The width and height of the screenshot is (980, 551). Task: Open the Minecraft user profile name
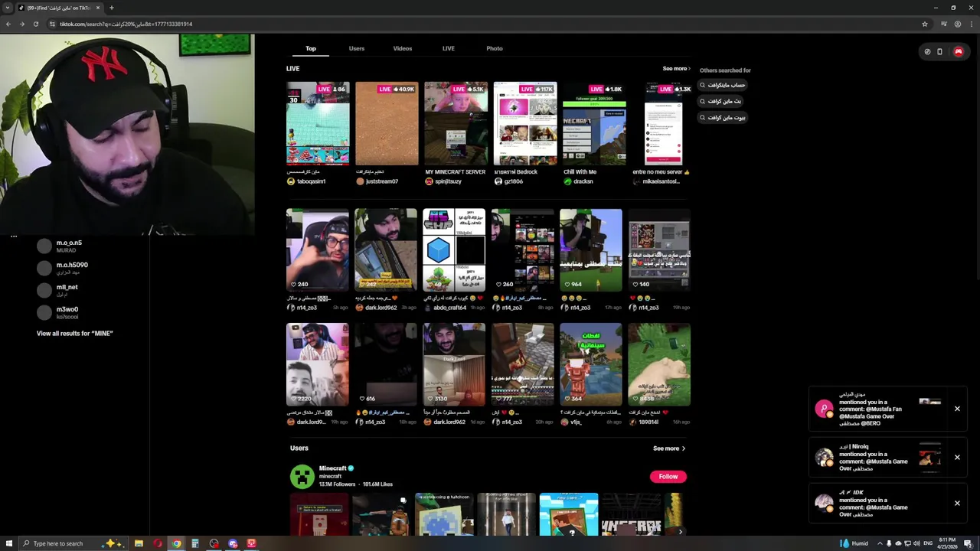pyautogui.click(x=333, y=468)
